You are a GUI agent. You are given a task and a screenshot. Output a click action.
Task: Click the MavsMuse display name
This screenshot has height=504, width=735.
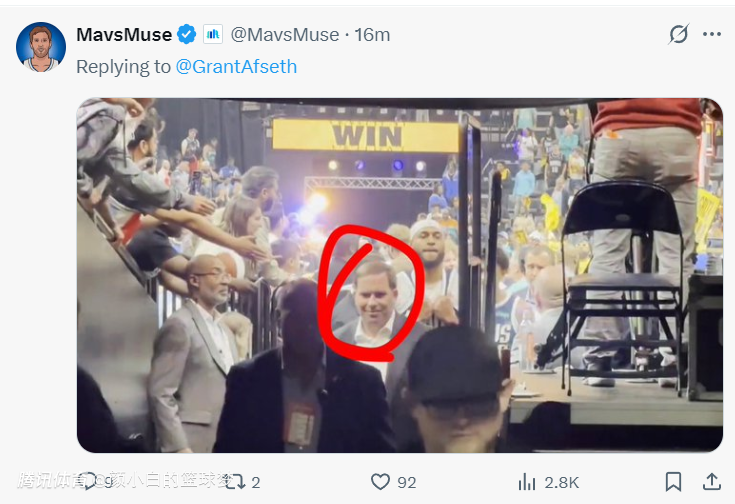point(123,35)
